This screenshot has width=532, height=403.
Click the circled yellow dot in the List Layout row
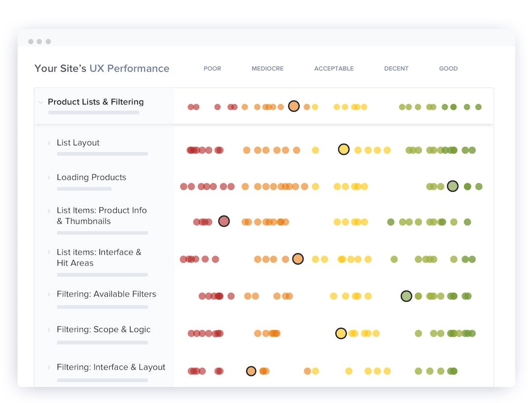344,149
